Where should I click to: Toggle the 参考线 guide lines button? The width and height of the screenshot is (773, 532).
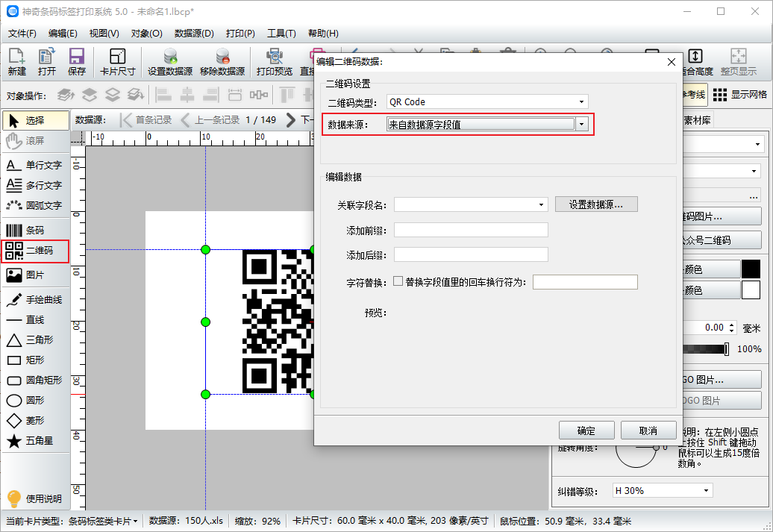pos(694,95)
